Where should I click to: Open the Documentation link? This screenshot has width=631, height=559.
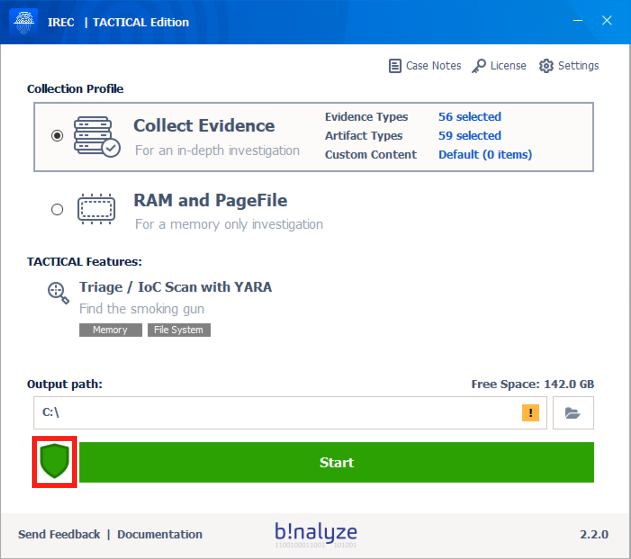(x=160, y=534)
